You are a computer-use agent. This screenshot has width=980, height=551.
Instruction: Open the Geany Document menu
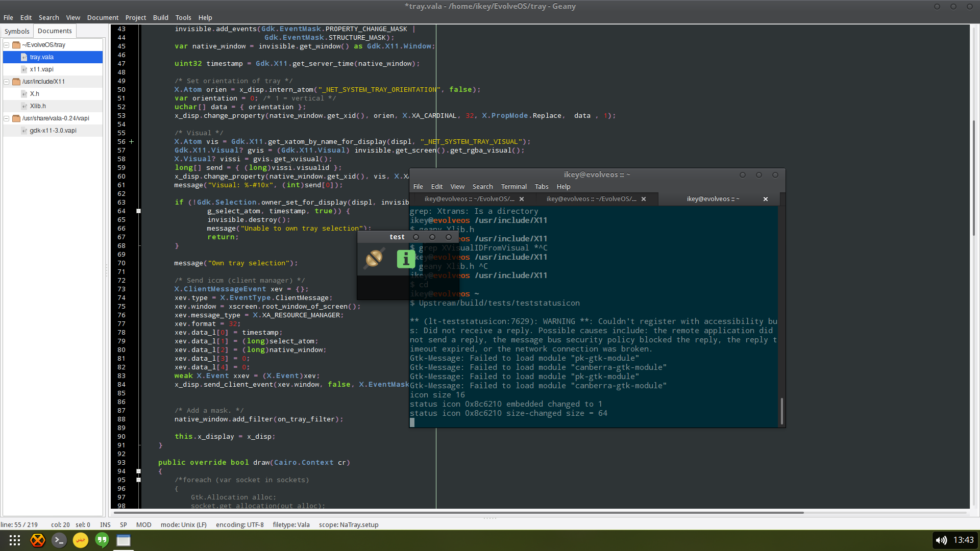click(x=103, y=17)
